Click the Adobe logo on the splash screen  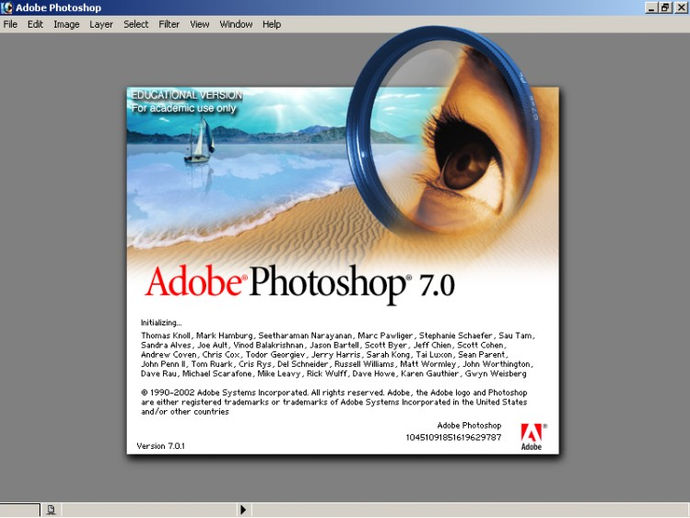(532, 437)
